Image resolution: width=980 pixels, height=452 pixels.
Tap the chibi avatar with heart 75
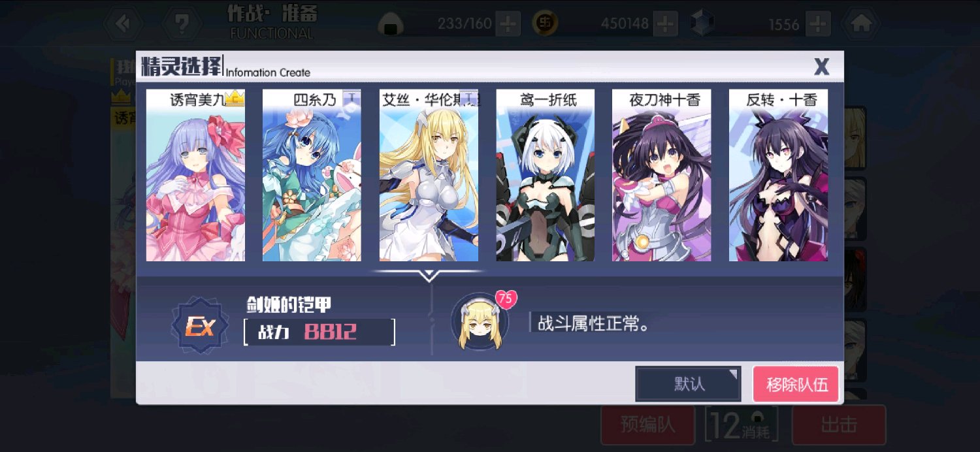pyautogui.click(x=480, y=321)
